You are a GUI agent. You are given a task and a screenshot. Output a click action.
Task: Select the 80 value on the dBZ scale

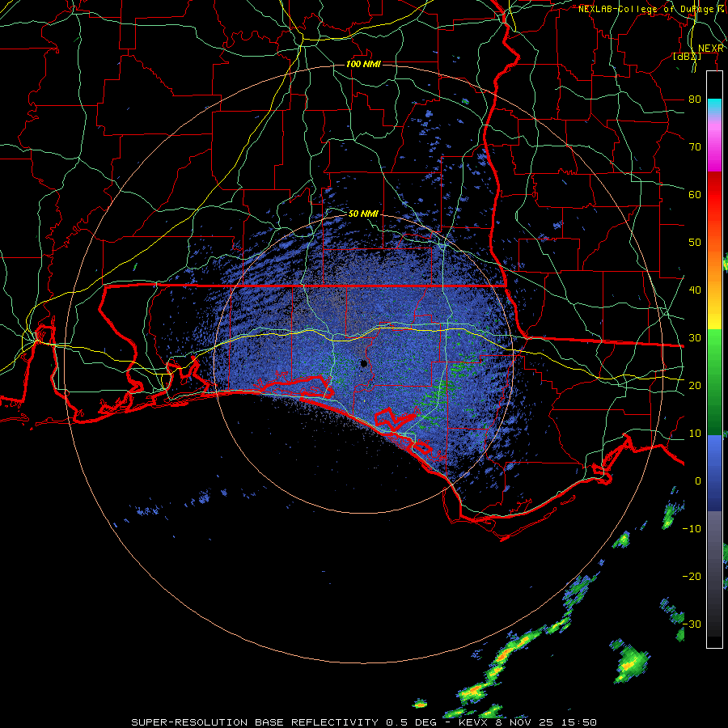click(695, 99)
